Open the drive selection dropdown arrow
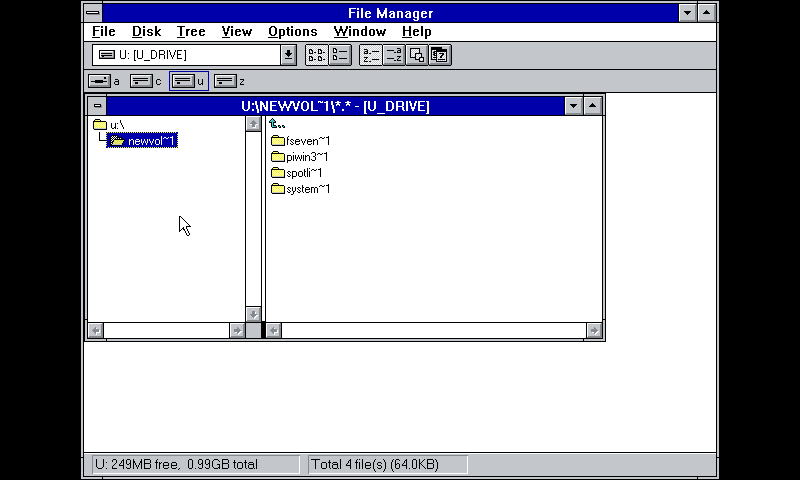The height and width of the screenshot is (480, 800). pos(288,55)
